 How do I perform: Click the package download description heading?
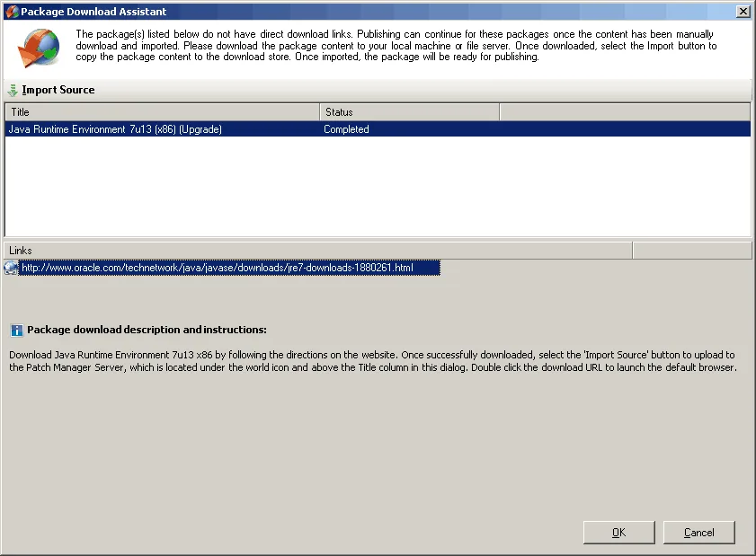pos(147,331)
